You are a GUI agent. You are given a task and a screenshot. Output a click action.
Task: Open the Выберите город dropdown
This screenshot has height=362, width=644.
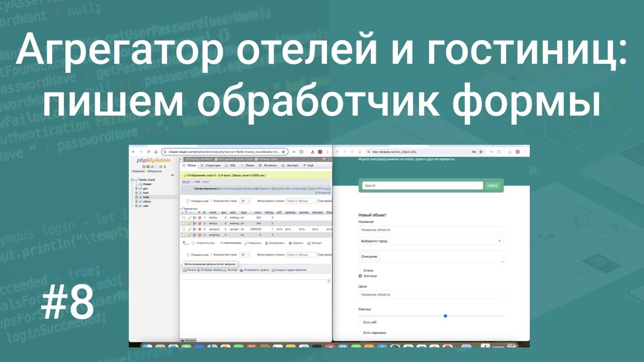(x=431, y=241)
